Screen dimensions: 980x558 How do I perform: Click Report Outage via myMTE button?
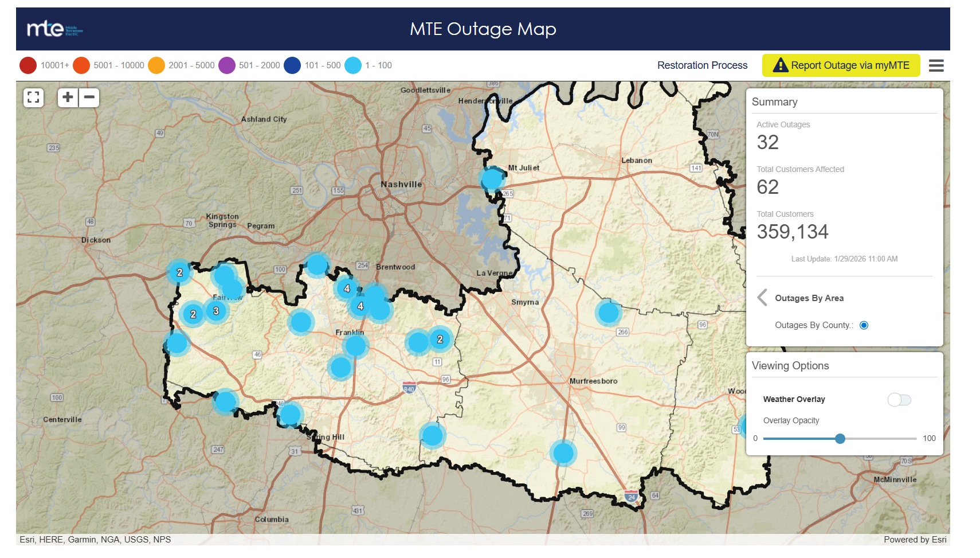coord(841,65)
